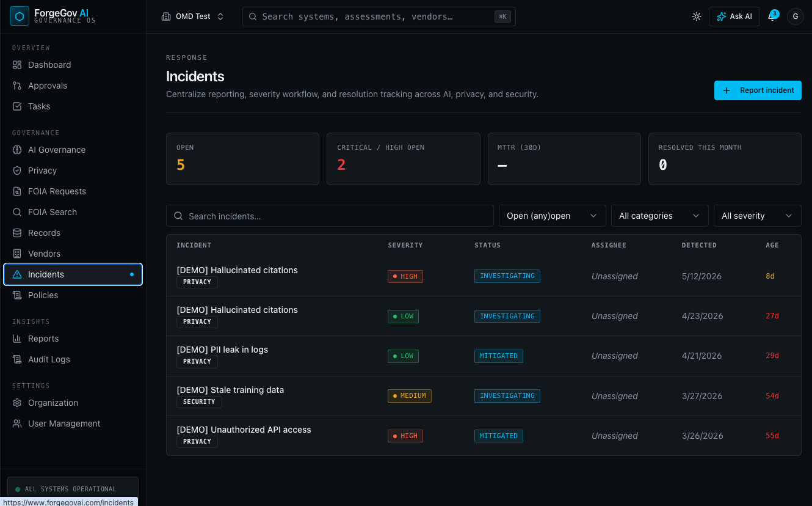Open the Stale training data incident

click(484, 396)
